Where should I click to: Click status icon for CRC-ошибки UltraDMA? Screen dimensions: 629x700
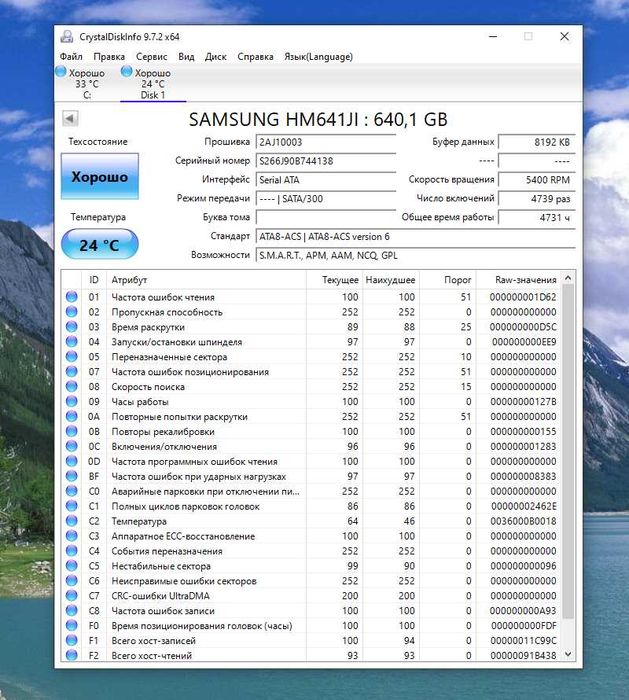click(71, 596)
